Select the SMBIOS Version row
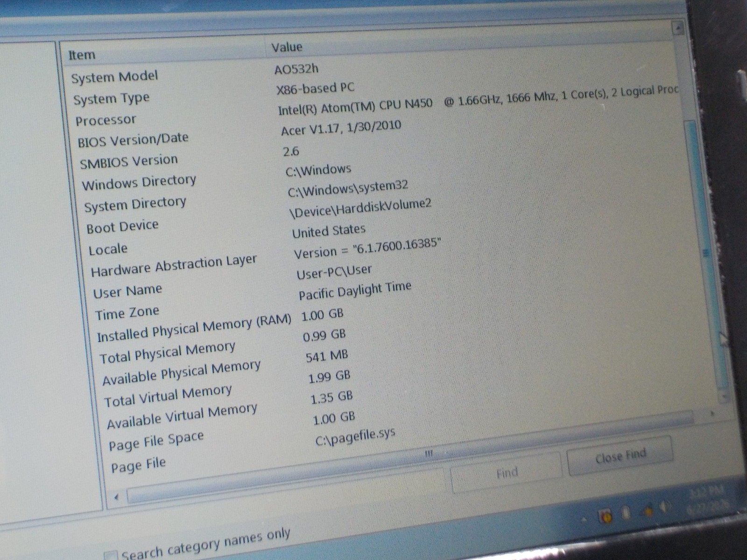 128,161
